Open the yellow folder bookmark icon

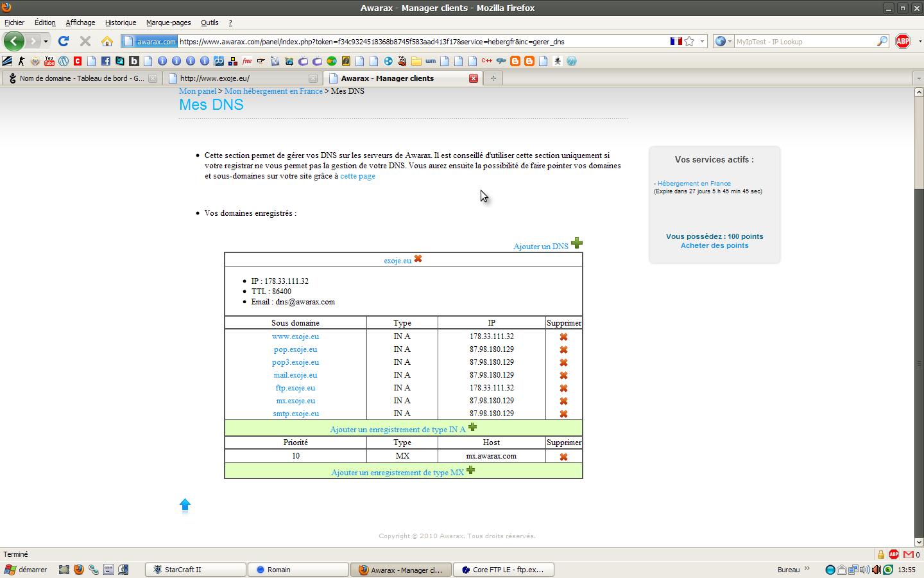(416, 61)
